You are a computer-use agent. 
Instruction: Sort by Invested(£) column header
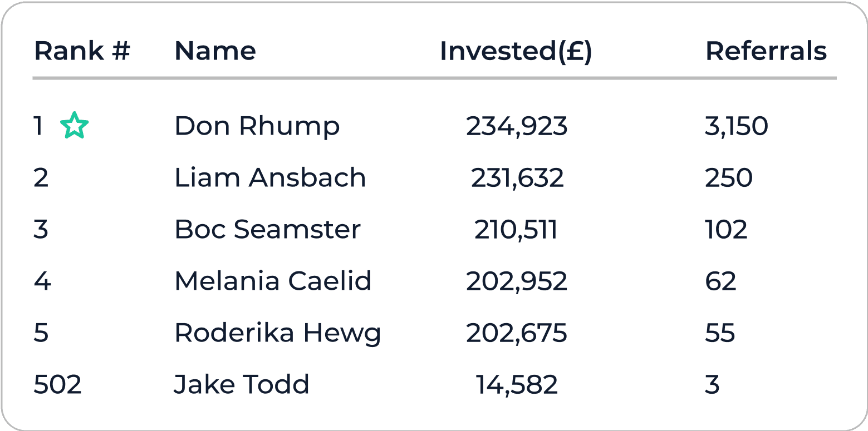click(516, 51)
